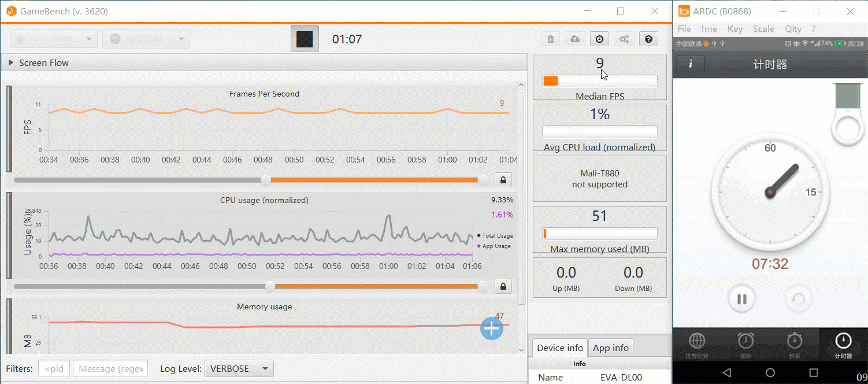This screenshot has width=868, height=384.
Task: Open the Qlty menu in ARDC
Action: tap(793, 29)
